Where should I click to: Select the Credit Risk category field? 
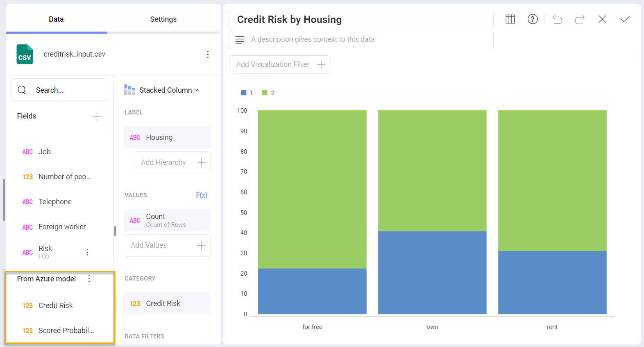point(167,304)
